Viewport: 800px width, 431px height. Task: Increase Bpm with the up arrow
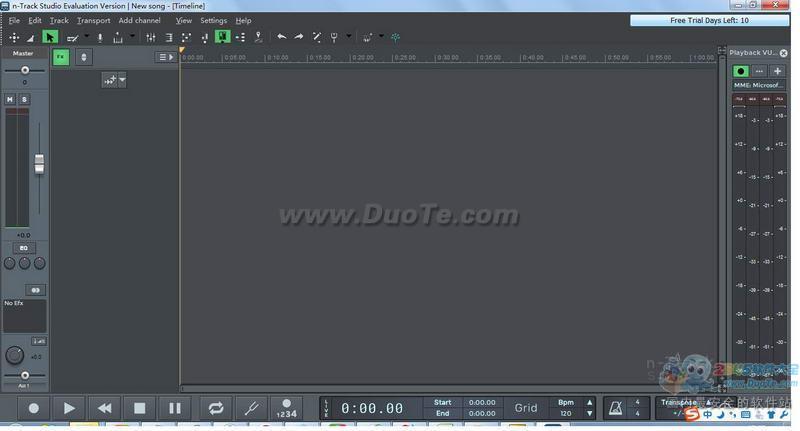[x=590, y=402]
